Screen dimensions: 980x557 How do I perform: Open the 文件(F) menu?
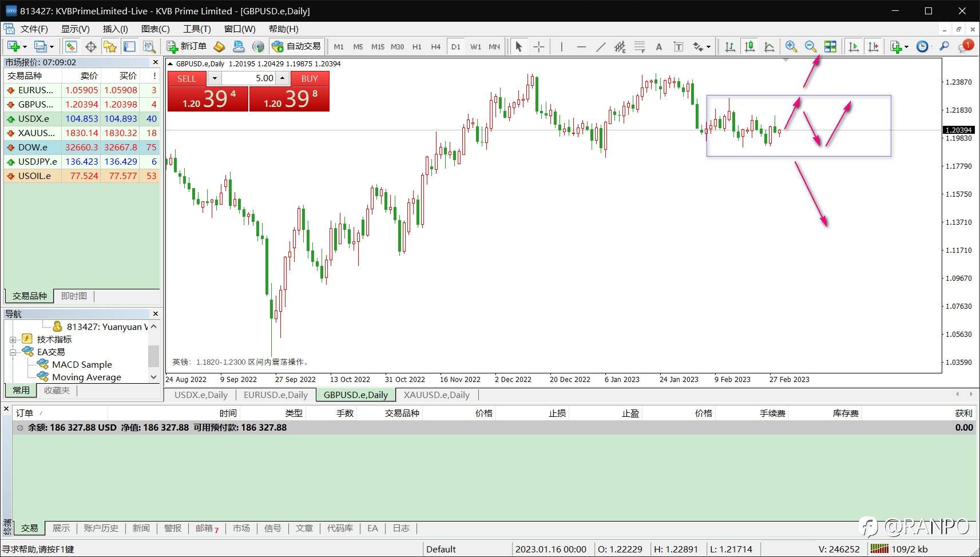pos(34,29)
